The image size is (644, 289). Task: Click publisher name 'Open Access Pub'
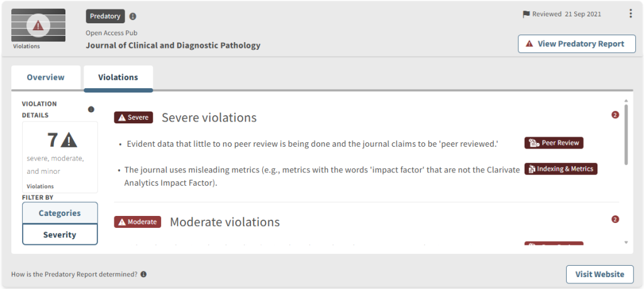coord(112,33)
